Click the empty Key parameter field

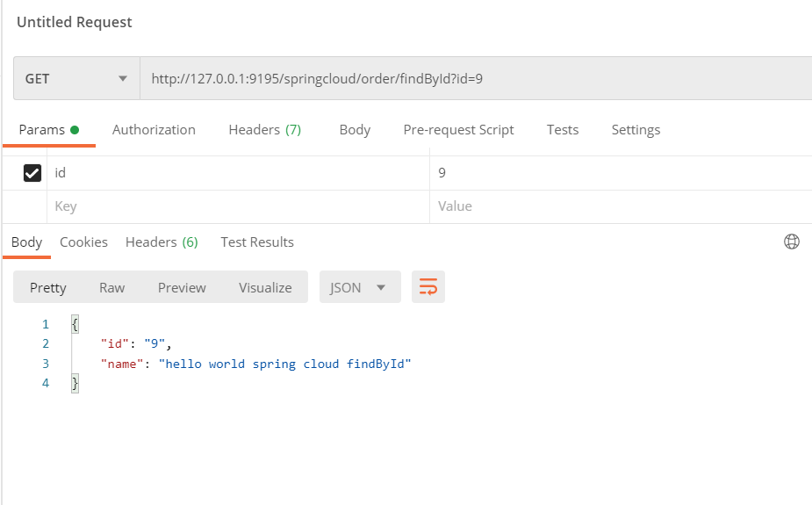coord(238,206)
